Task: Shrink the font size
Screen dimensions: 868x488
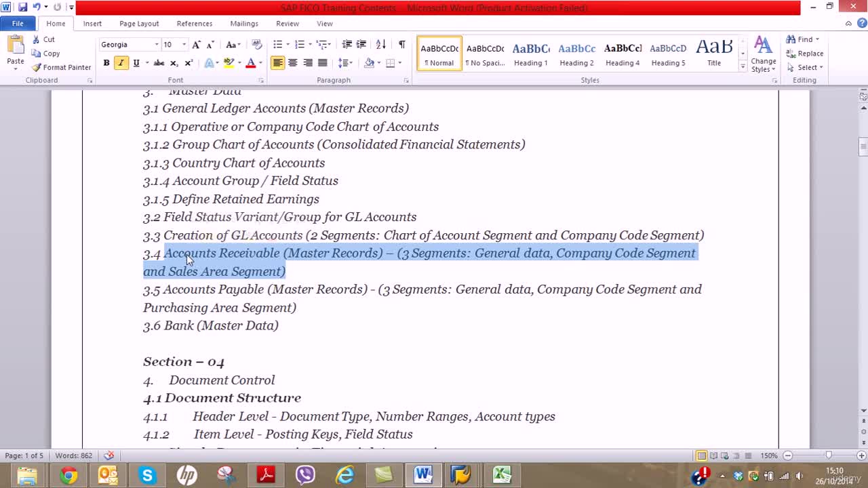Action: (x=210, y=45)
